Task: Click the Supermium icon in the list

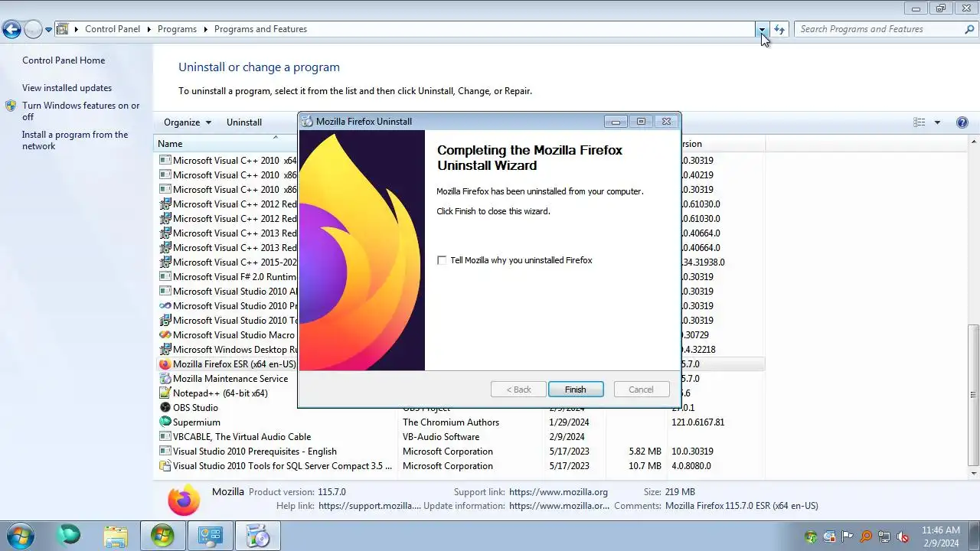Action: point(165,422)
